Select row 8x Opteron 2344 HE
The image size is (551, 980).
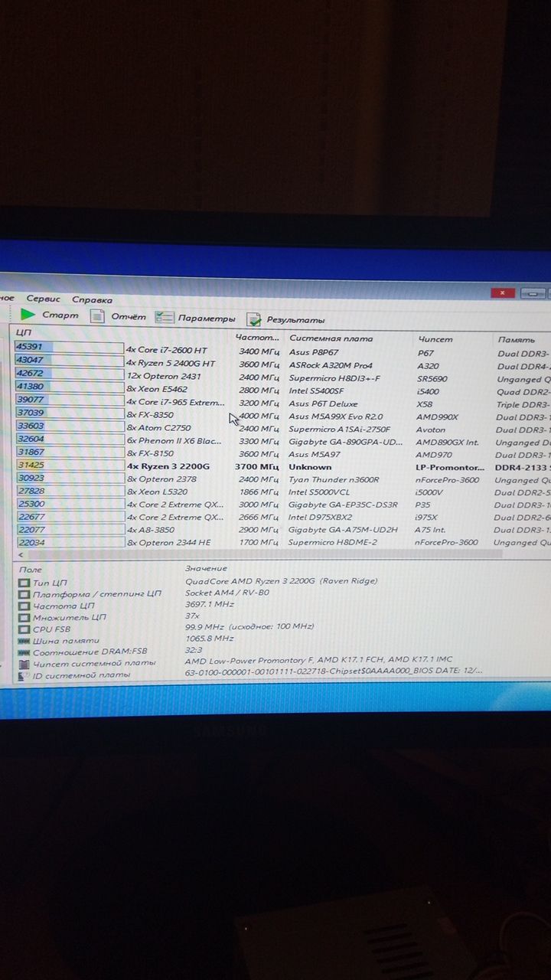coord(168,542)
